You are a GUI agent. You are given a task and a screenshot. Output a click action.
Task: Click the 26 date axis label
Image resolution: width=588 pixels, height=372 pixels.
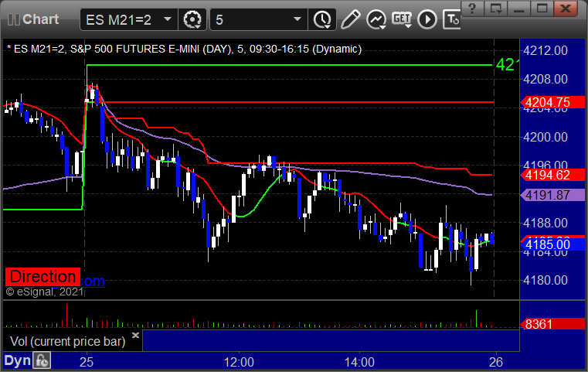pos(496,362)
